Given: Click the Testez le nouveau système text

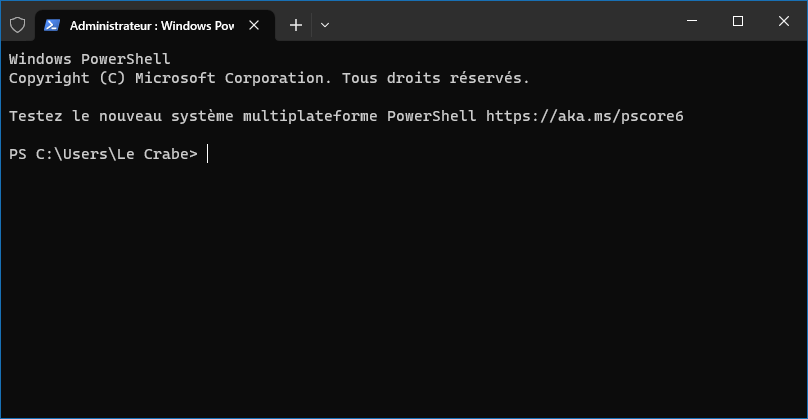Looking at the screenshot, I should [121, 116].
